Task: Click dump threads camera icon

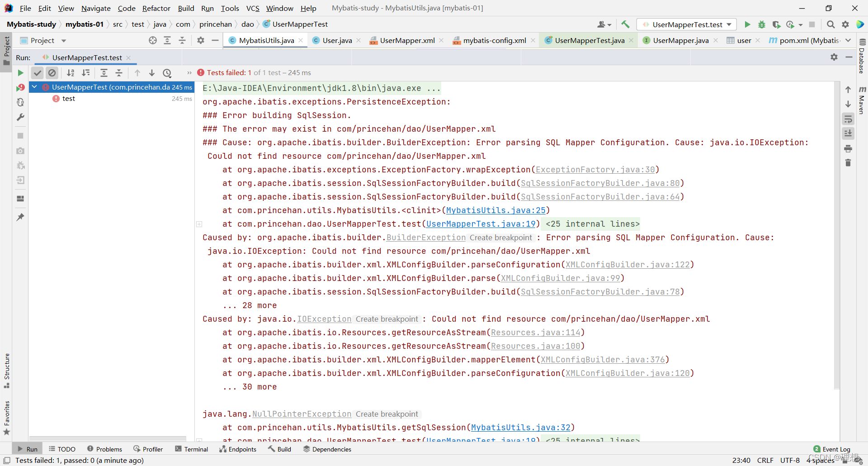Action: (x=20, y=151)
